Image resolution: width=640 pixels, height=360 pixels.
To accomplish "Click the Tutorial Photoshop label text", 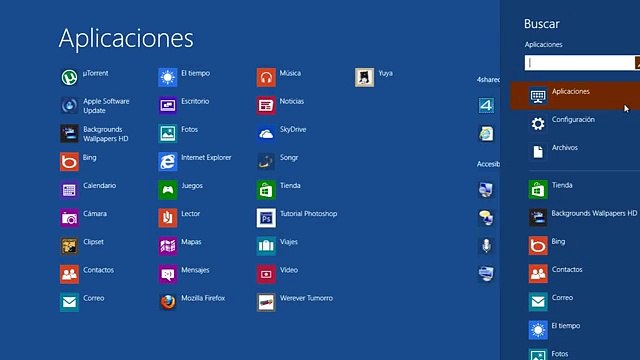I will tap(309, 214).
